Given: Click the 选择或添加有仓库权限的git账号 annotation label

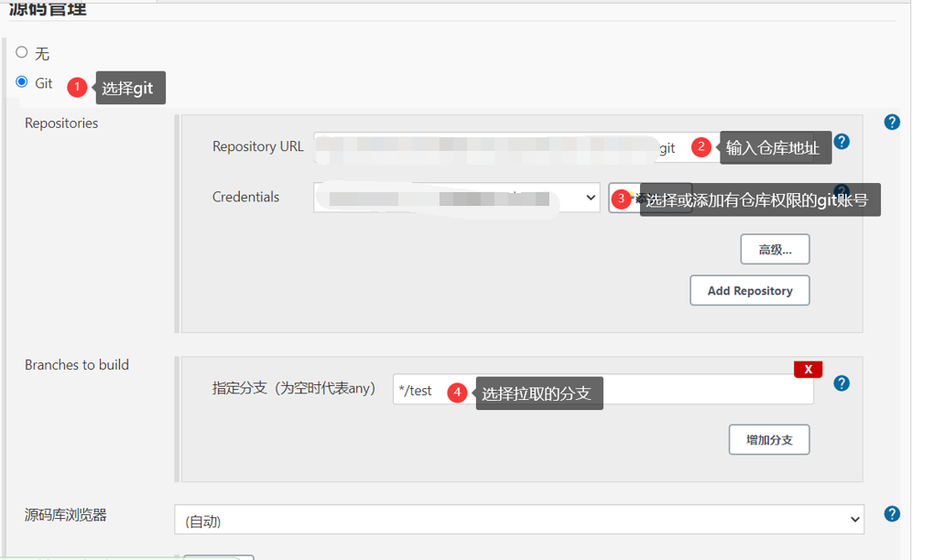Looking at the screenshot, I should pos(759,199).
